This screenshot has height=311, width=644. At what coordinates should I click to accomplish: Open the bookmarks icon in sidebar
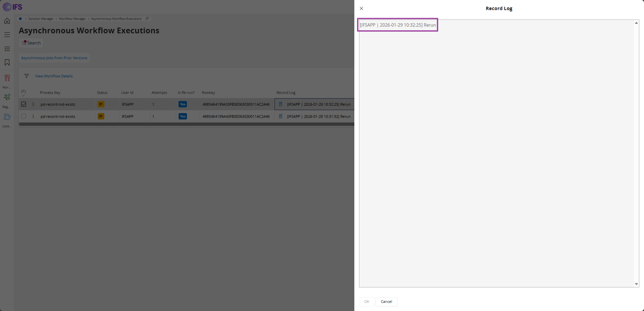click(x=7, y=63)
